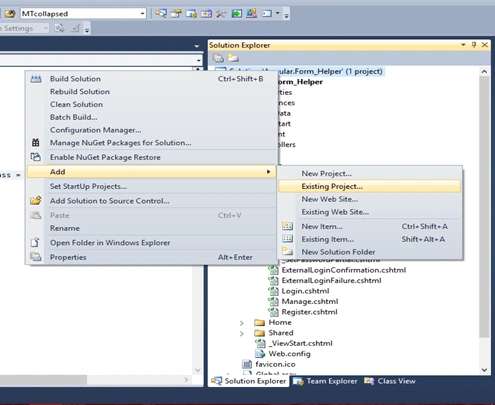495x405 pixels.
Task: Choose Existing Project... in Add submenu
Action: [x=369, y=186]
